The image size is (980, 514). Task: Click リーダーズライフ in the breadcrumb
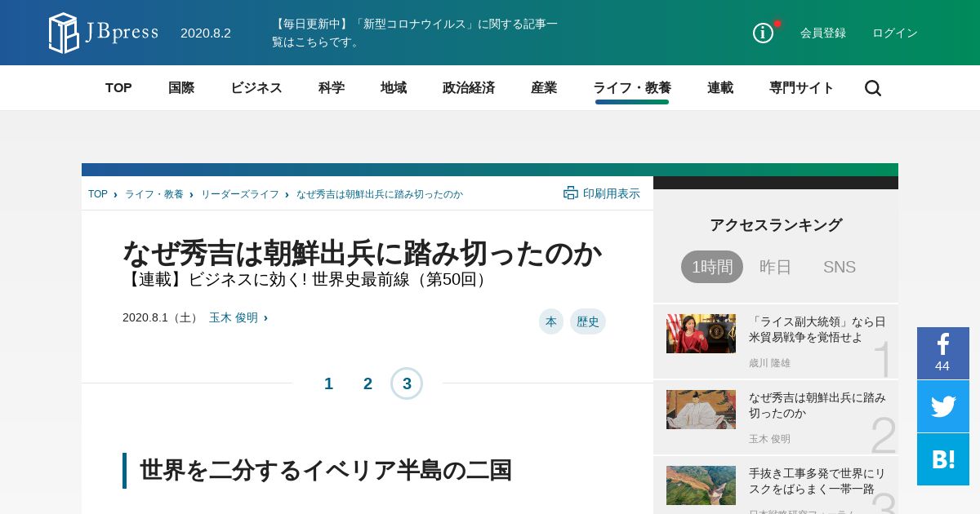[x=240, y=194]
